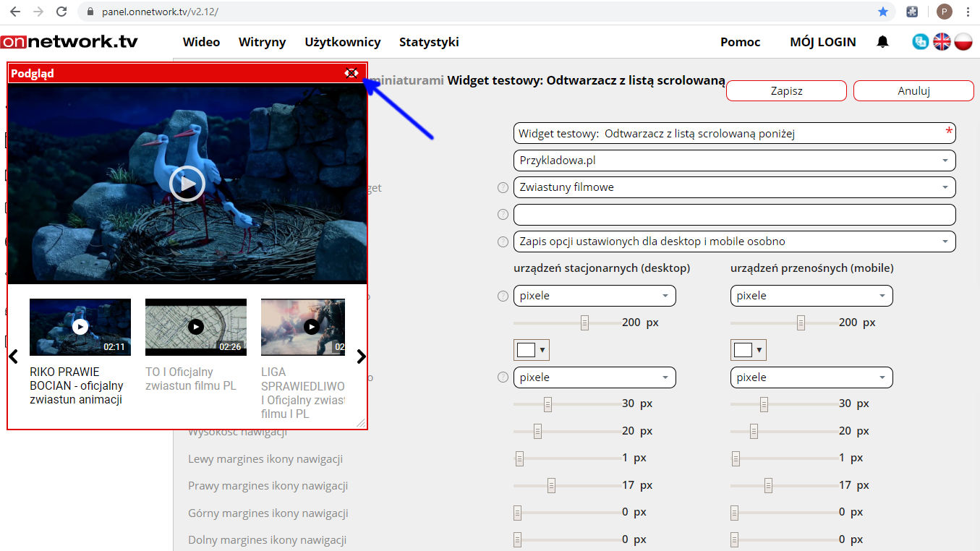Click desktop Prawy margines slider handle
This screenshot has height=551, width=980.
point(552,485)
